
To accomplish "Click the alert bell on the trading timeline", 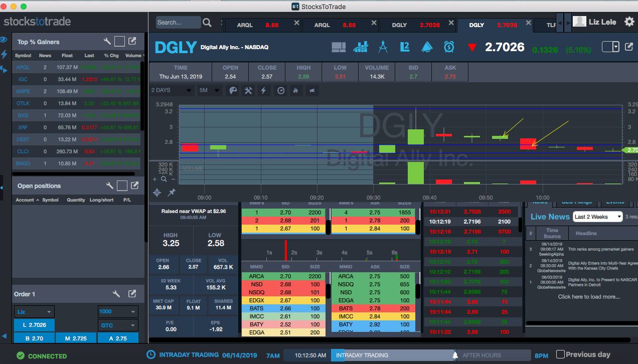I will click(x=455, y=355).
